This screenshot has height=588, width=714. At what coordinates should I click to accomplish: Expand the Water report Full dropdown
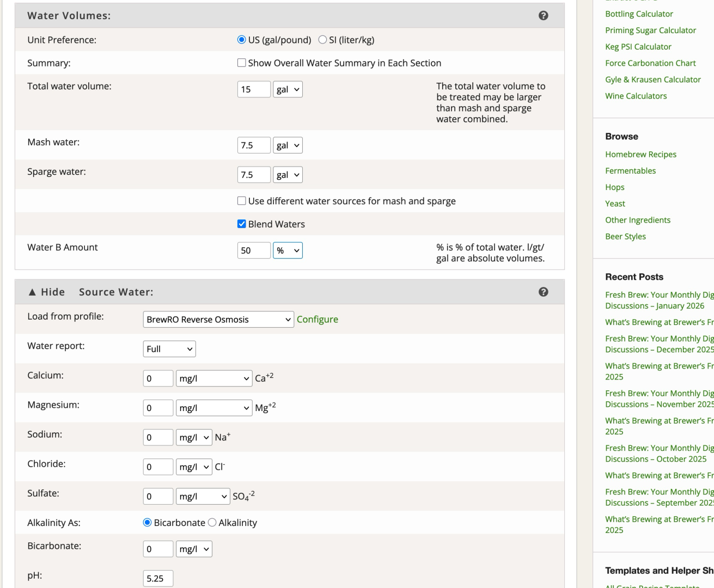169,349
